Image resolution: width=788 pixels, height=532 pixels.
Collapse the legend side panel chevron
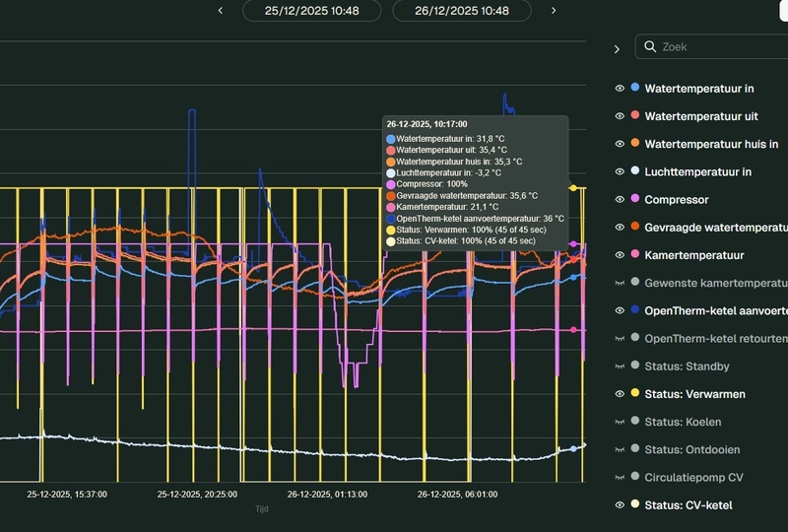(x=617, y=48)
